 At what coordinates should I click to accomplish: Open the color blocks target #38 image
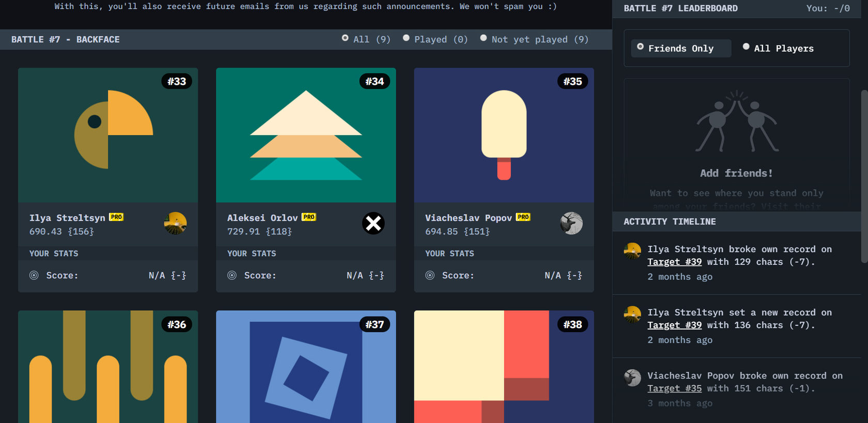tap(504, 367)
